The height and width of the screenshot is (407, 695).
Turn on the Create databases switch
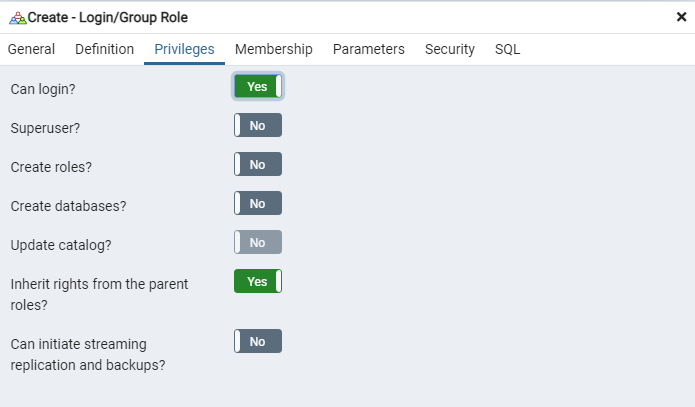pyautogui.click(x=258, y=204)
